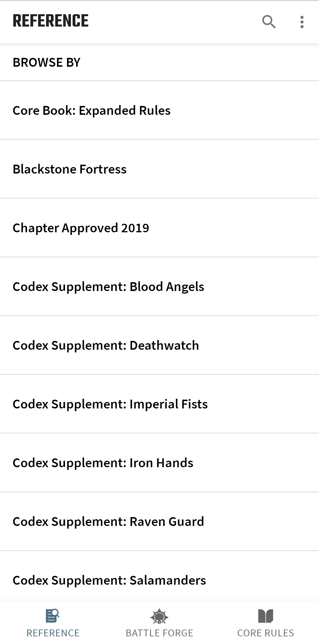
Task: Open Blackstone Fortress entry
Action: (x=159, y=169)
